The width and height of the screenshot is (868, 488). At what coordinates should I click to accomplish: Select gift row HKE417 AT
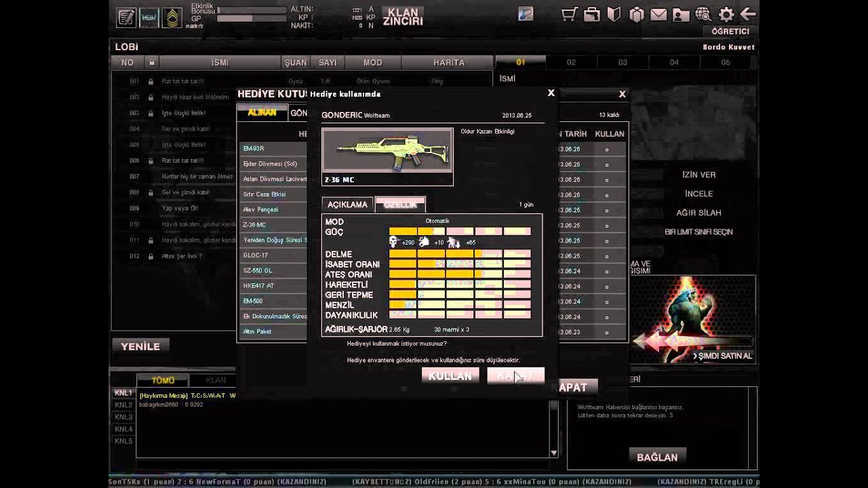pyautogui.click(x=273, y=286)
